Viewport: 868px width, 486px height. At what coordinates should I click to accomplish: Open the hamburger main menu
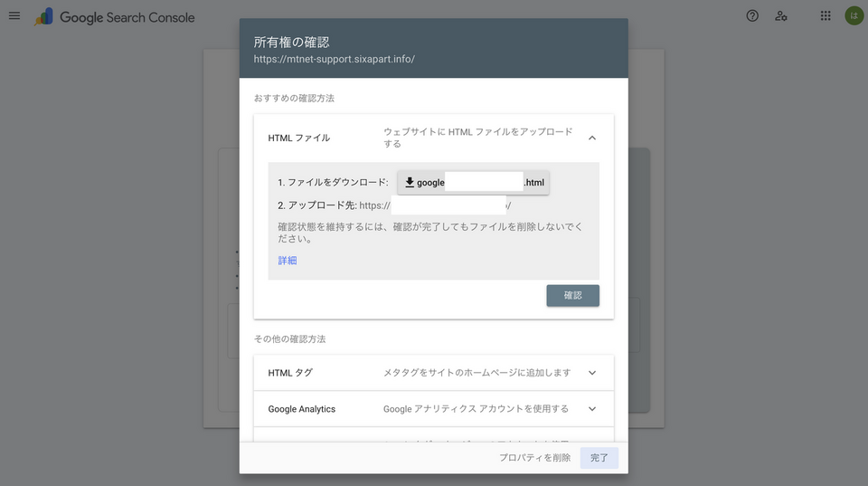coord(14,16)
